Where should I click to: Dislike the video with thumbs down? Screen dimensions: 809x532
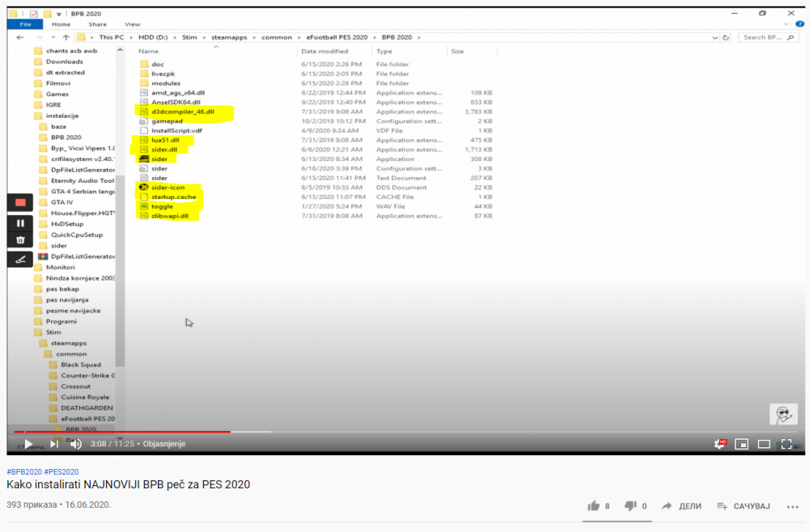point(631,506)
